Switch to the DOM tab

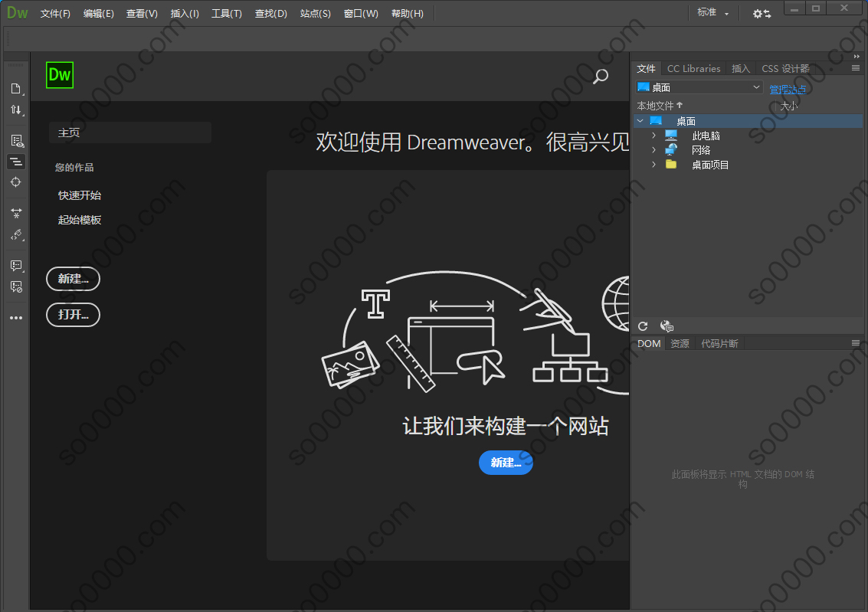tap(649, 344)
